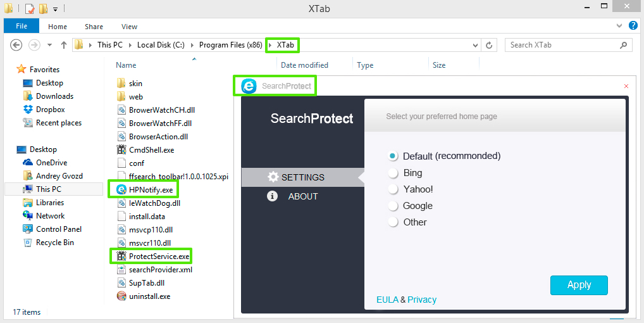Open the File menu tab
The width and height of the screenshot is (644, 323).
tap(22, 27)
